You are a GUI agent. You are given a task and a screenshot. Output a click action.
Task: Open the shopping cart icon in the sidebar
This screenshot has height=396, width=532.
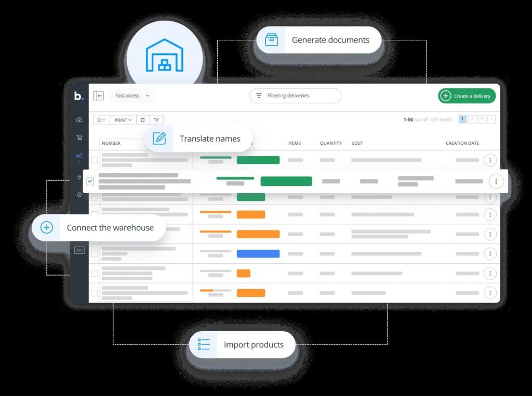(x=79, y=138)
